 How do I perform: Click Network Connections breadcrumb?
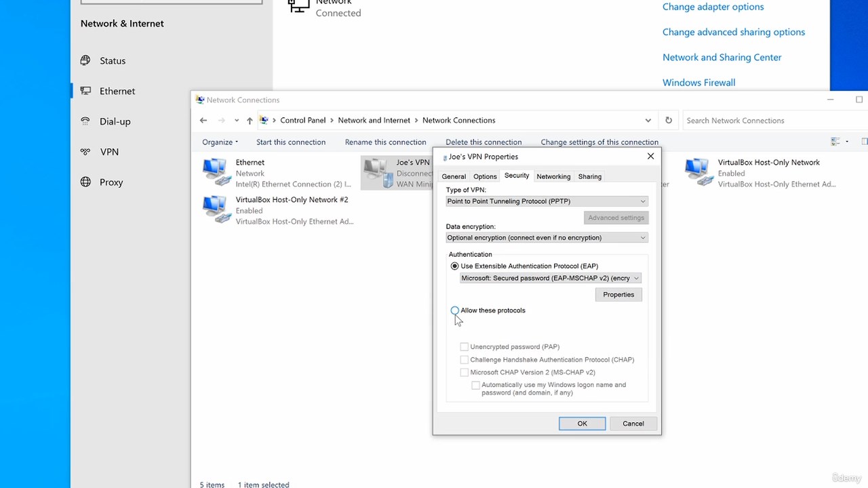pos(458,121)
